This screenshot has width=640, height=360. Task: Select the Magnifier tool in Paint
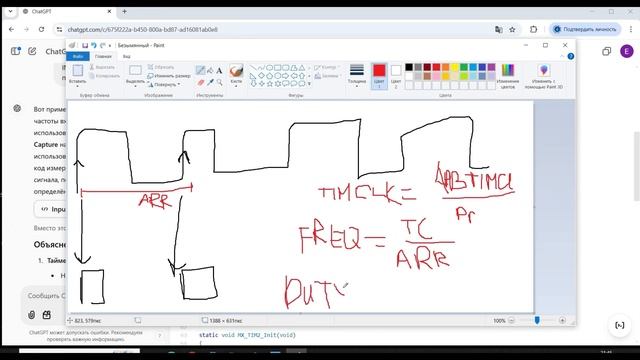click(x=220, y=82)
